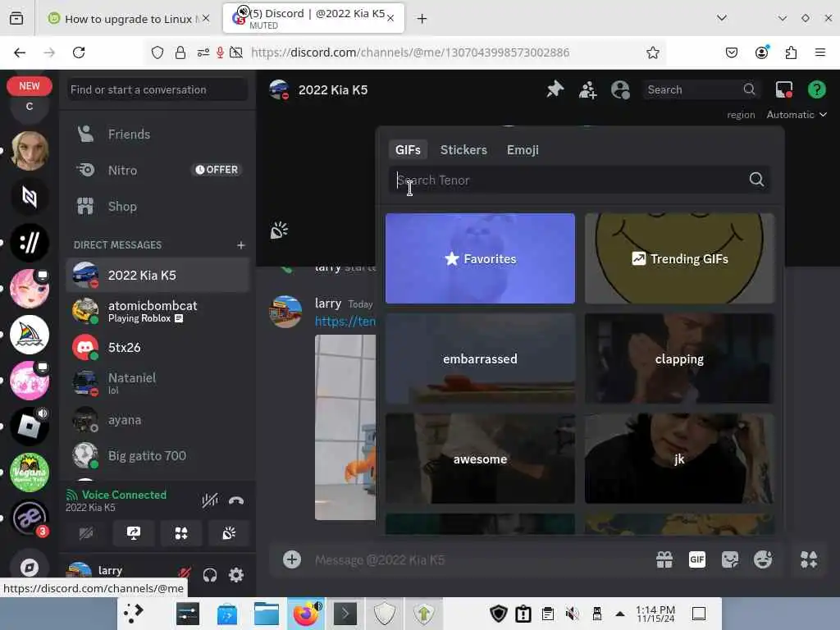Click the header Search box
The image size is (840, 630).
[x=701, y=89]
